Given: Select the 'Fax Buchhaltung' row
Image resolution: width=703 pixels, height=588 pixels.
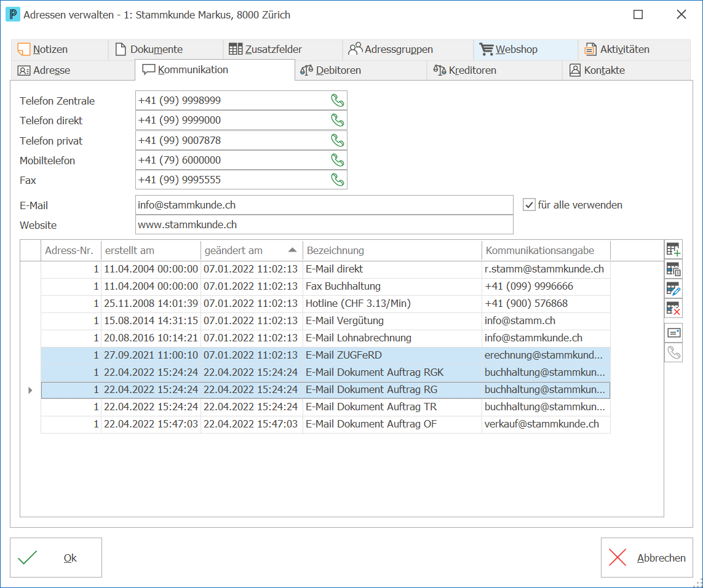Looking at the screenshot, I should (x=325, y=287).
